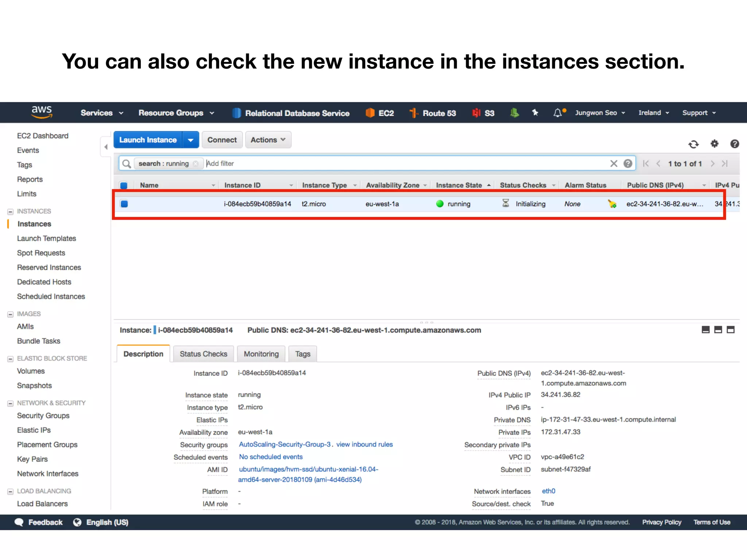Open table settings gear icon
Screen dimensions: 747x560
[715, 144]
